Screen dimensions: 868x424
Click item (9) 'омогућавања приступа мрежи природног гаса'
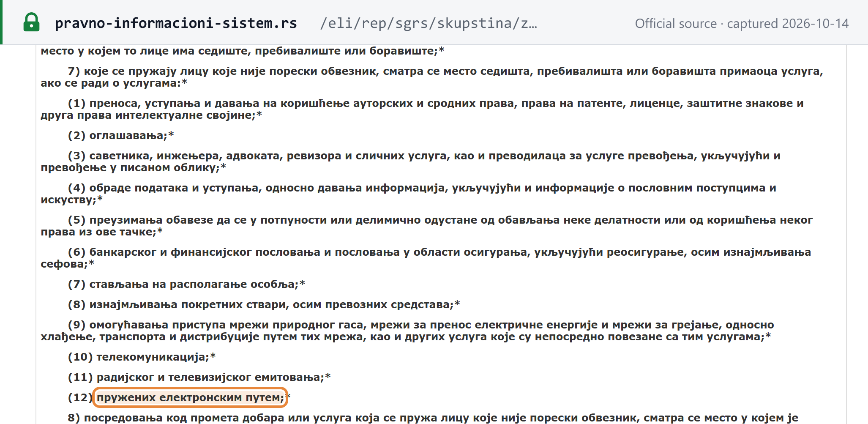[407, 331]
